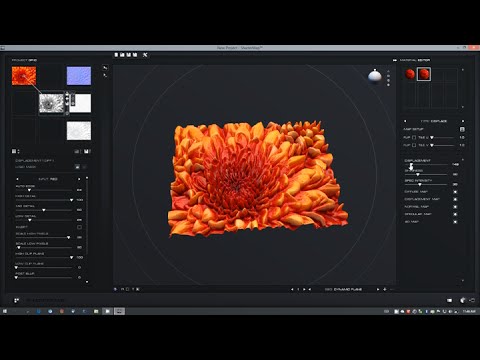Screen dimensions: 480x360
Task: Open the tools wrench icon in top toolbar
Action: coord(145,55)
